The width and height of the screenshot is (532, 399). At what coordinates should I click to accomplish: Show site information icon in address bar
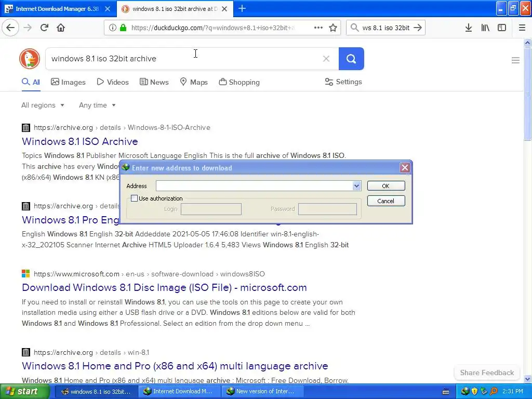[112, 28]
